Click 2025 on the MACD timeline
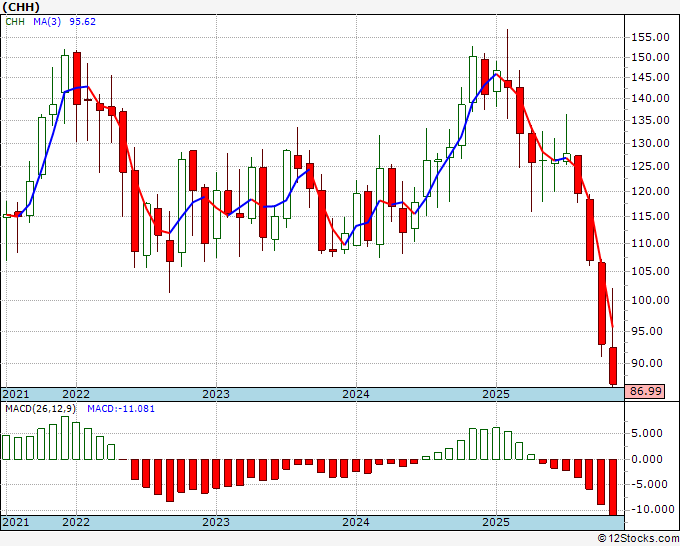The height and width of the screenshot is (546, 680). click(496, 522)
